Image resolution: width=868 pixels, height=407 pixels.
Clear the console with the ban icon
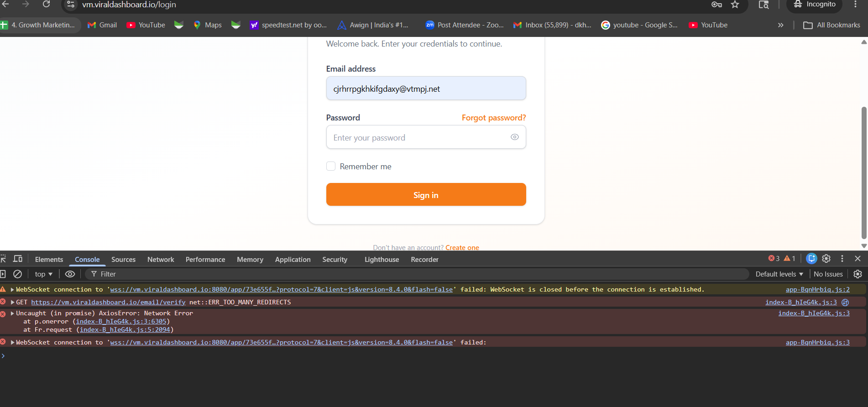17,274
